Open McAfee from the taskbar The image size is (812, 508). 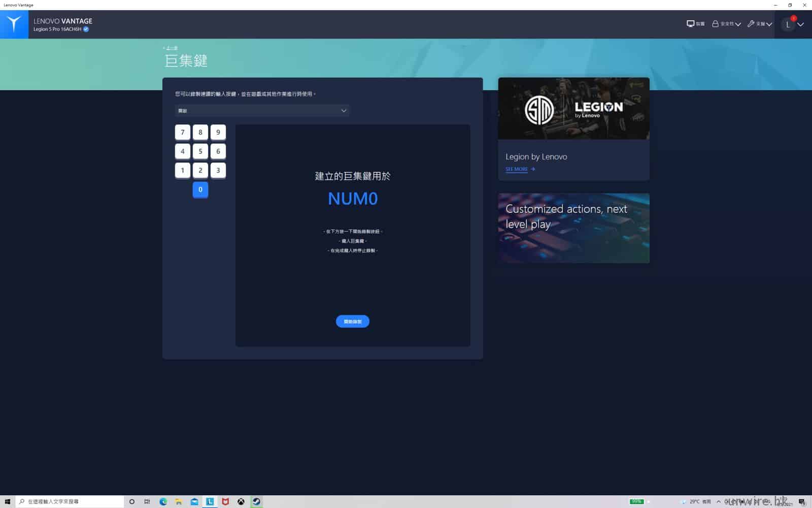225,501
